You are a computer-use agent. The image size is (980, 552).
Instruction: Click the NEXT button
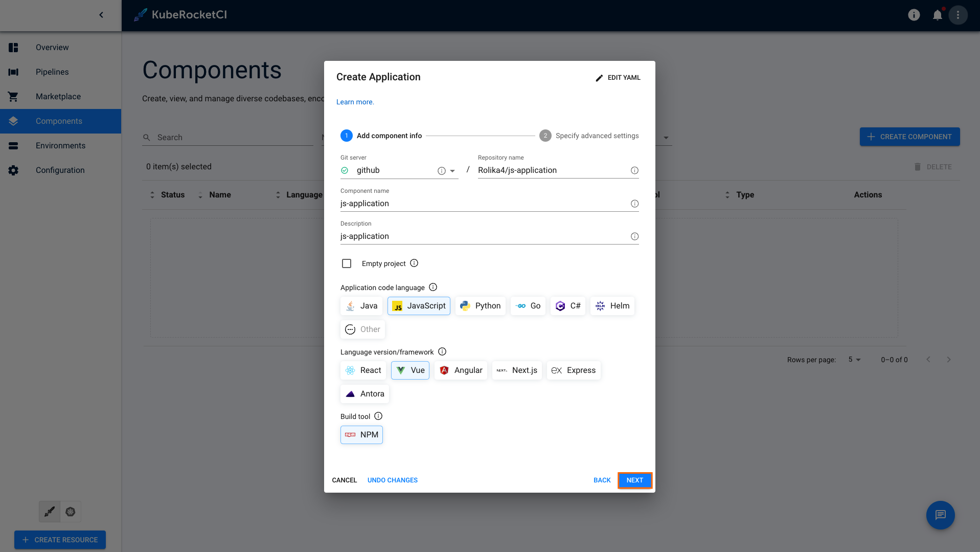[634, 480]
